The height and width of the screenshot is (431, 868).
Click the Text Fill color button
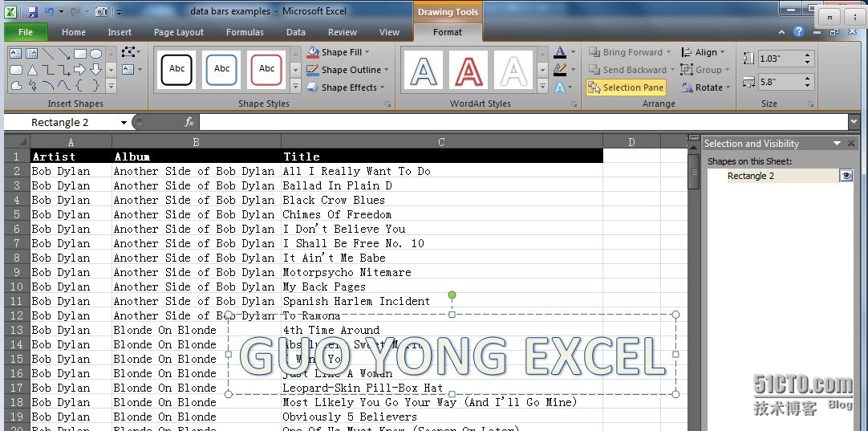tap(560, 52)
